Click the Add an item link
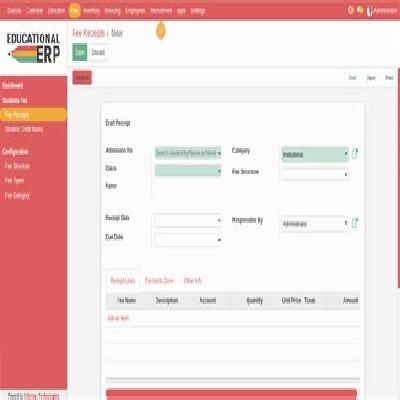400x400 pixels. pos(118,318)
